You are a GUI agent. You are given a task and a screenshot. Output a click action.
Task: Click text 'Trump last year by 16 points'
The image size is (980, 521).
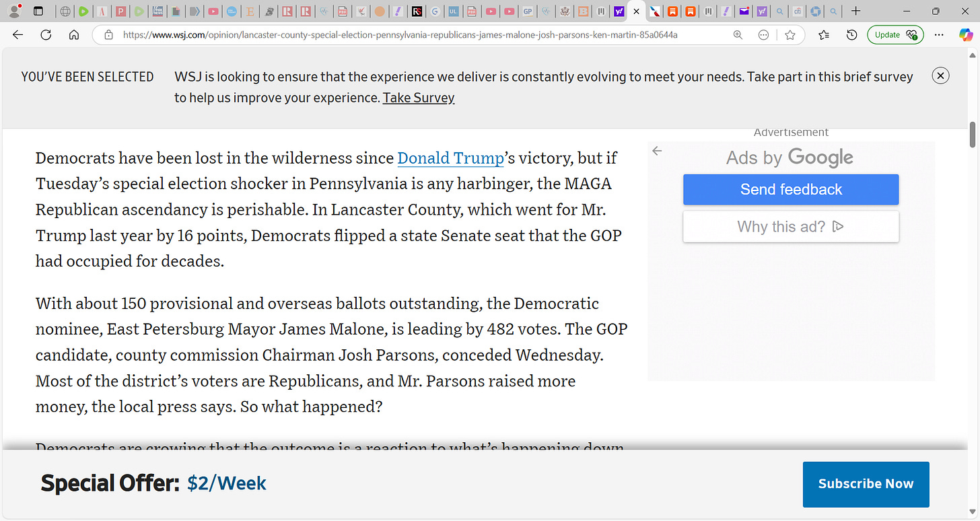(139, 236)
